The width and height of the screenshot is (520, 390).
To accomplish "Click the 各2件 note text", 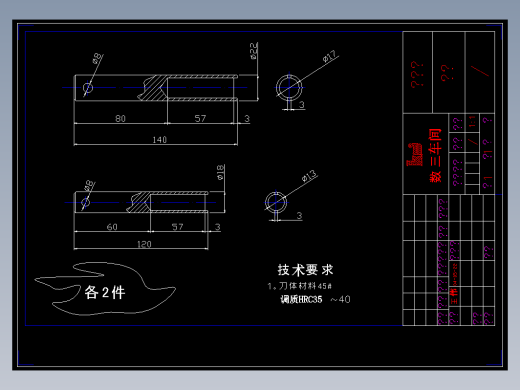I will coord(105,292).
